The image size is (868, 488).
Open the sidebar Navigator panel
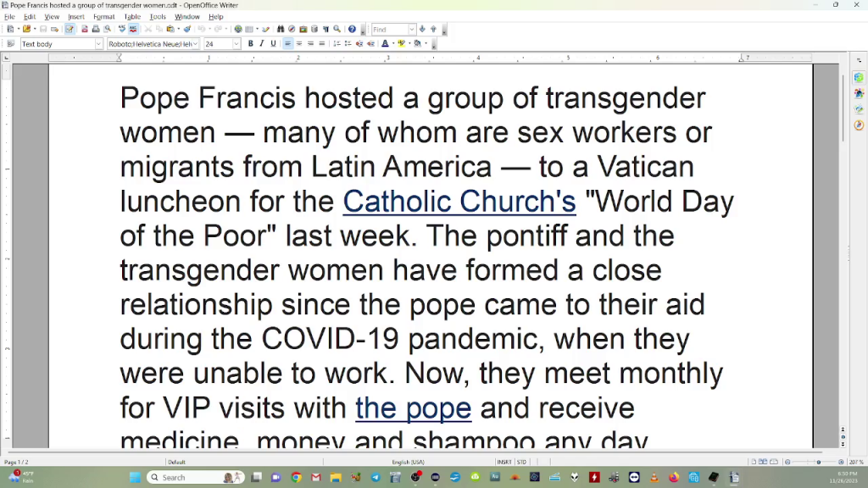click(x=859, y=125)
